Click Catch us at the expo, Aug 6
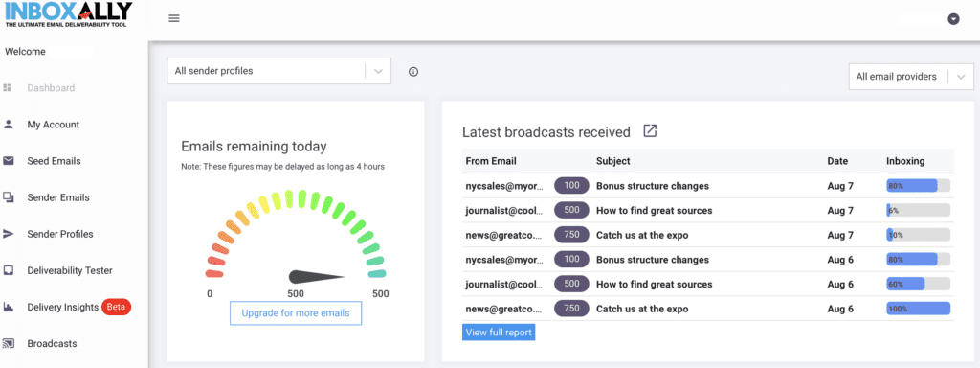Viewport: 980px width, 368px height. pos(642,309)
